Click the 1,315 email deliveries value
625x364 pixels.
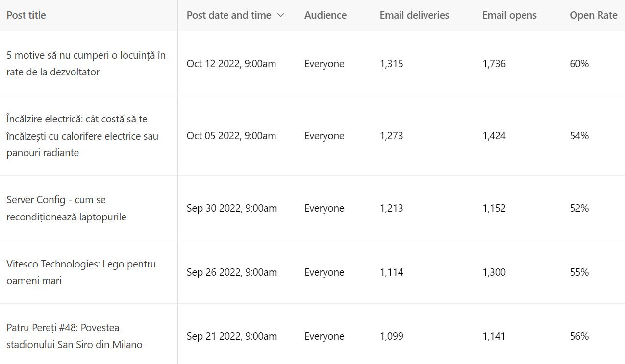pyautogui.click(x=392, y=64)
